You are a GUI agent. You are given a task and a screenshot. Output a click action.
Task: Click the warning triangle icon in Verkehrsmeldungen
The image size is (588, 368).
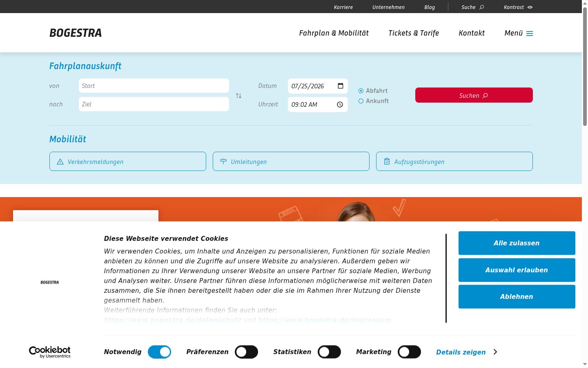(60, 162)
